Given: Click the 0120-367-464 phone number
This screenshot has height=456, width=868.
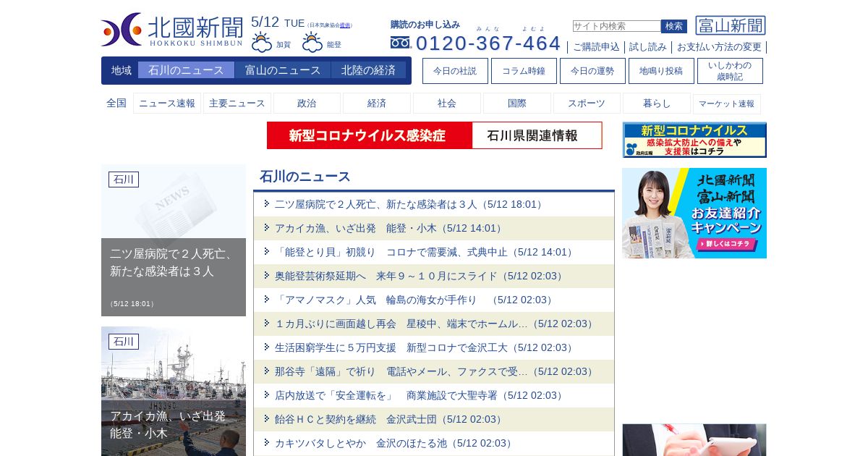Looking at the screenshot, I should [x=488, y=43].
